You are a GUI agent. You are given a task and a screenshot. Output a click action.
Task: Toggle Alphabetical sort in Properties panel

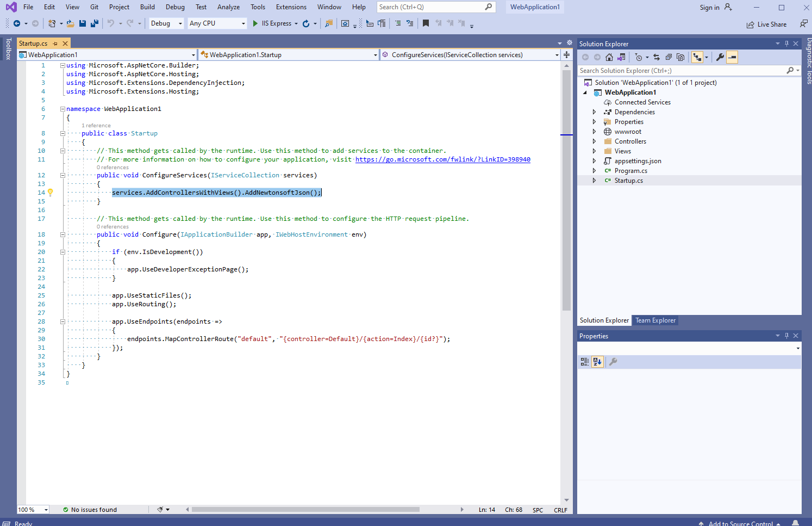597,362
